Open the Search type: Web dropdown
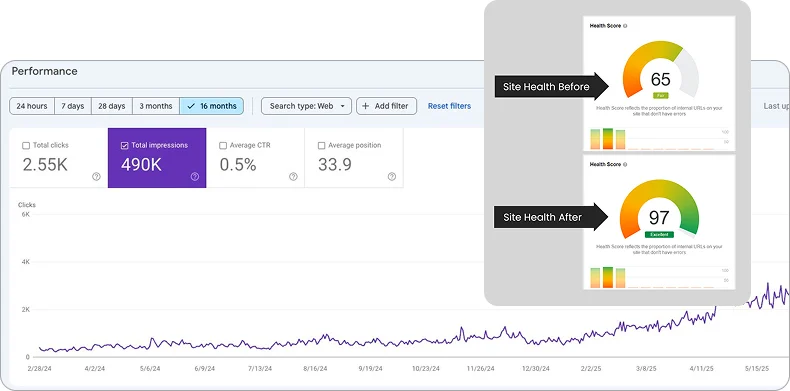This screenshot has width=790, height=391. tap(306, 106)
